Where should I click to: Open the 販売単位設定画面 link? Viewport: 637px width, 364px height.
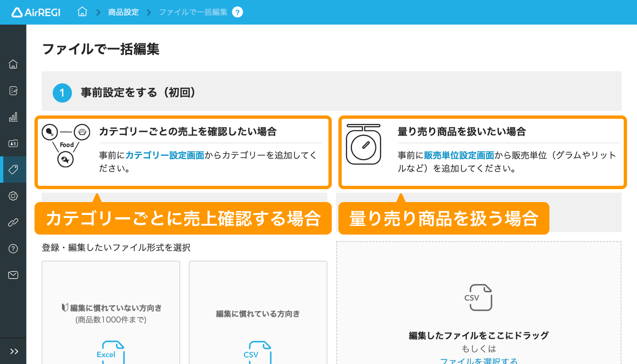tap(459, 155)
